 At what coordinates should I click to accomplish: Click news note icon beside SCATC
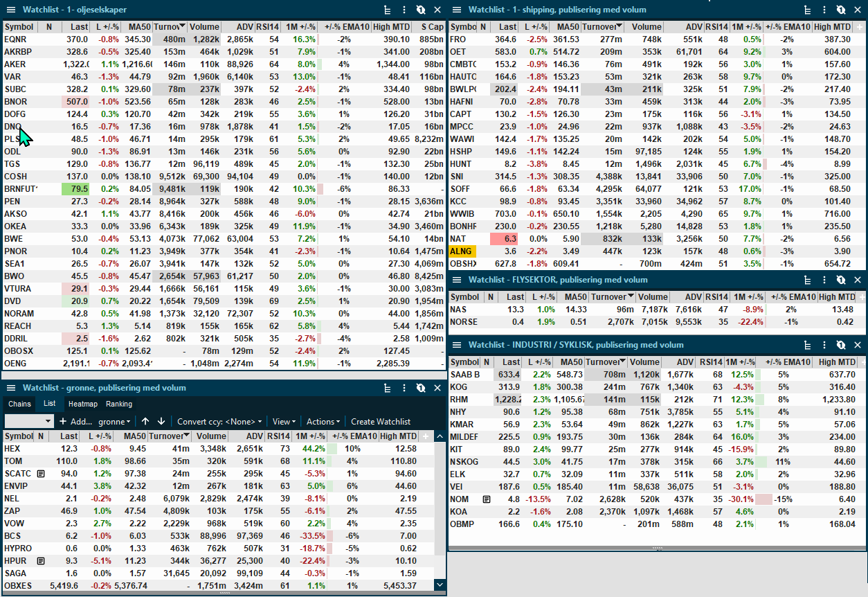[x=41, y=474]
